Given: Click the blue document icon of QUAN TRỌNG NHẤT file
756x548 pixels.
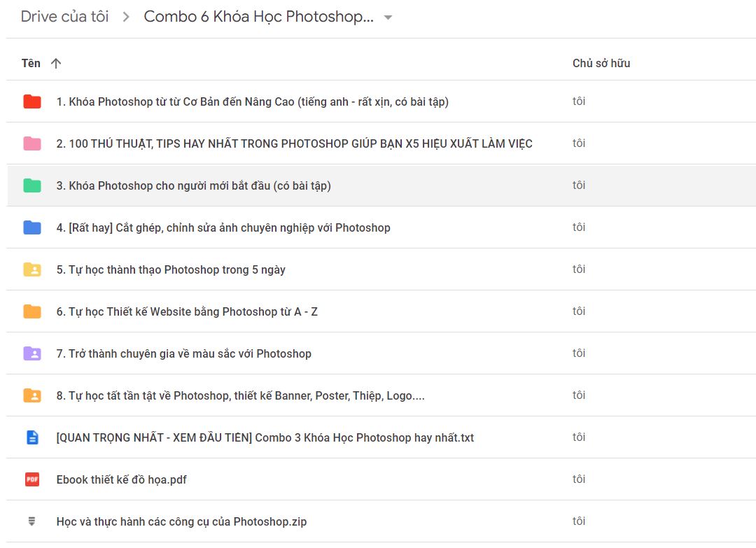Looking at the screenshot, I should click(31, 437).
